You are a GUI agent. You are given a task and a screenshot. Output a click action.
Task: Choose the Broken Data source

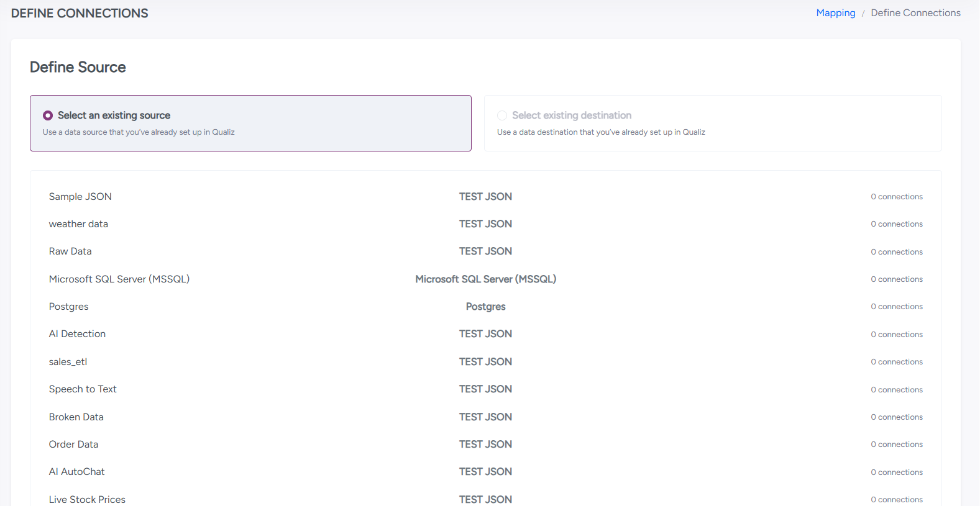pos(76,417)
